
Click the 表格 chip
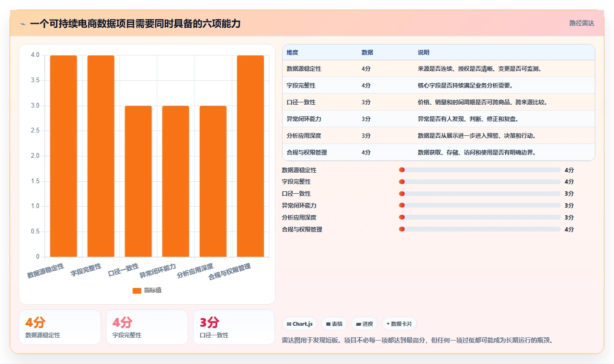click(x=334, y=324)
